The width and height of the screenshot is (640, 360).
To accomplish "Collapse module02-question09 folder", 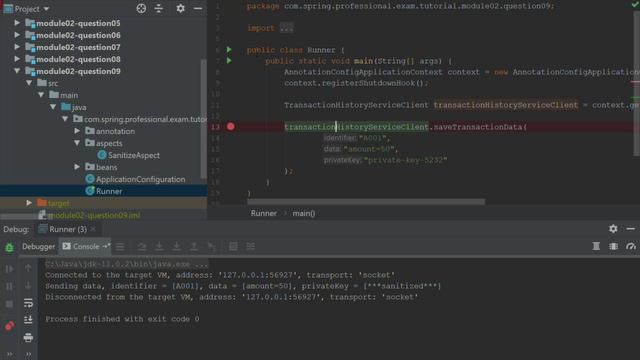I will (17, 71).
